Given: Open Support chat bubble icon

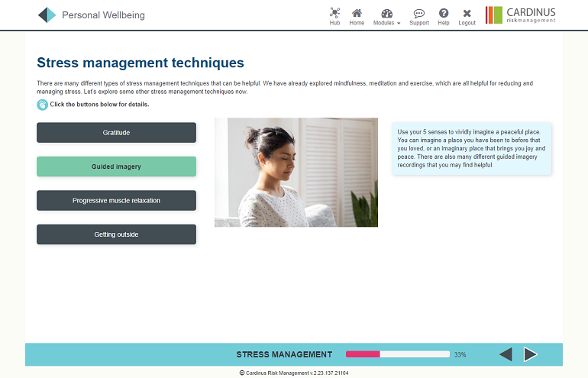Looking at the screenshot, I should tap(419, 18).
